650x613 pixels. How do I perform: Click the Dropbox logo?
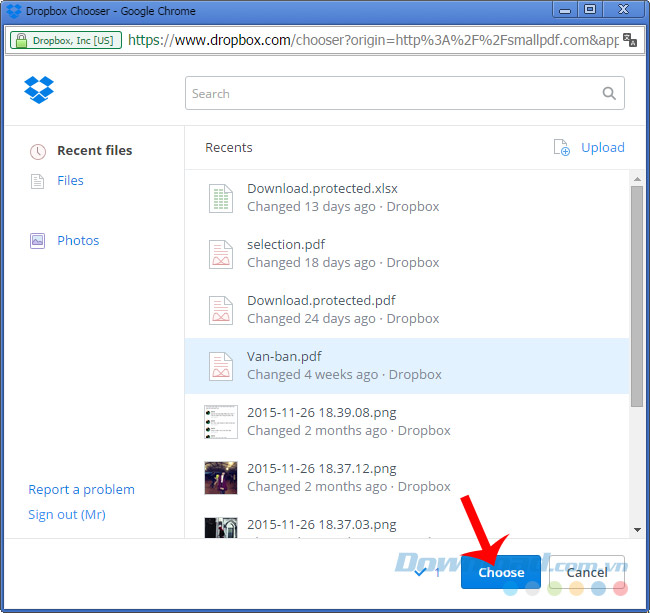click(x=39, y=90)
